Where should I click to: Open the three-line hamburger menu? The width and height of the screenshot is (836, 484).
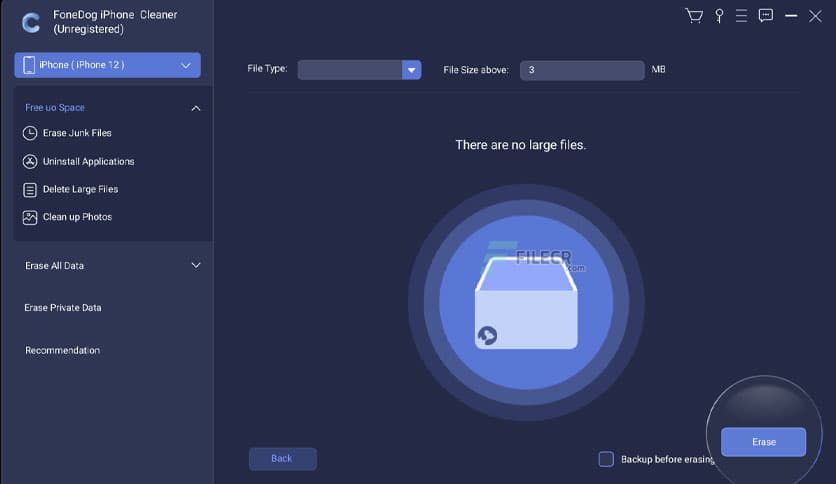[741, 16]
